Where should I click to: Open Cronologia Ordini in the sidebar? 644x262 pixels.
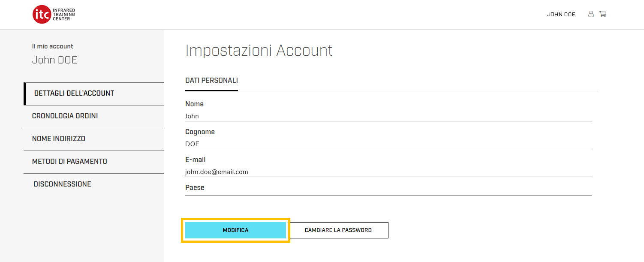click(x=65, y=116)
